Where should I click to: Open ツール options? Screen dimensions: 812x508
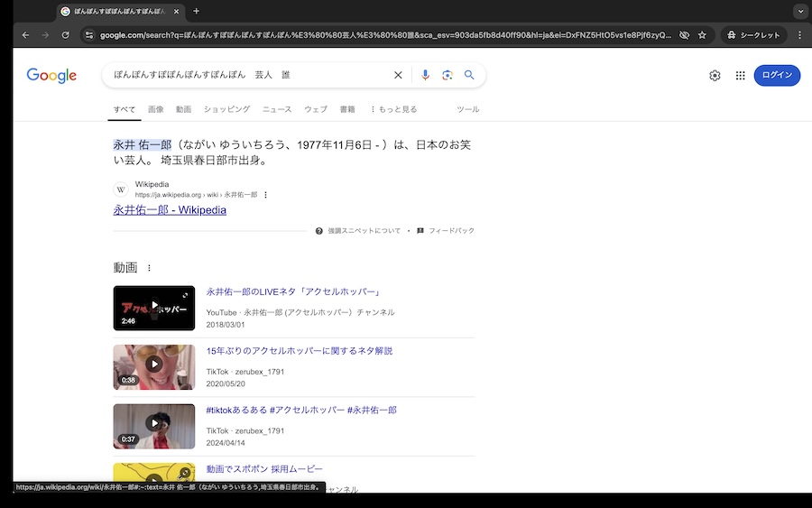point(468,109)
